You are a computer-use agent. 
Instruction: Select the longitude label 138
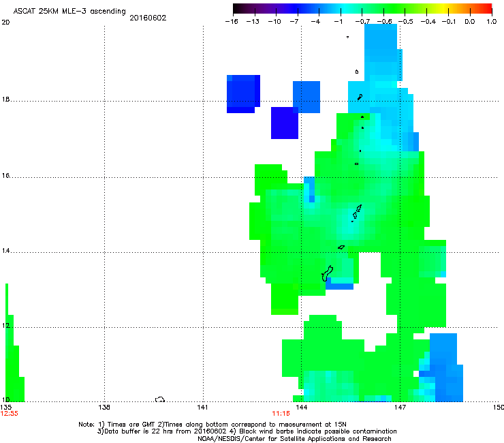[104, 408]
